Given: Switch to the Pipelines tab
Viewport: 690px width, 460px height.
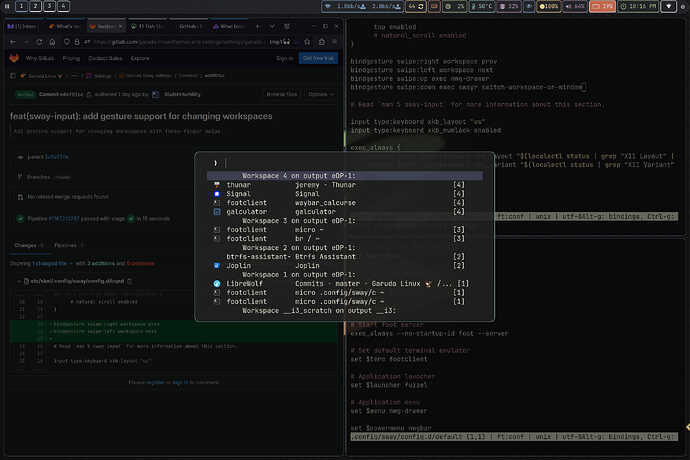Looking at the screenshot, I should click(x=68, y=245).
